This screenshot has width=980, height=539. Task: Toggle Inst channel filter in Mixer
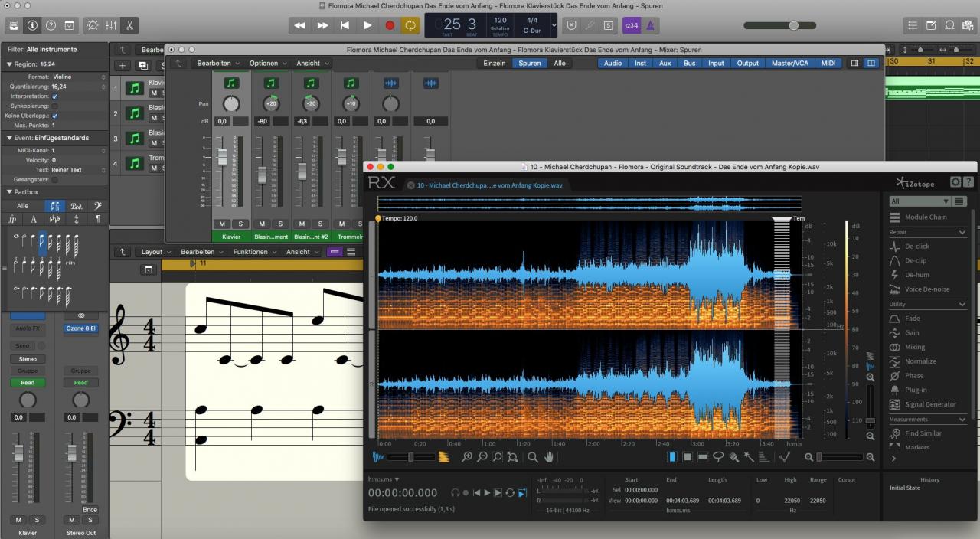(x=640, y=64)
